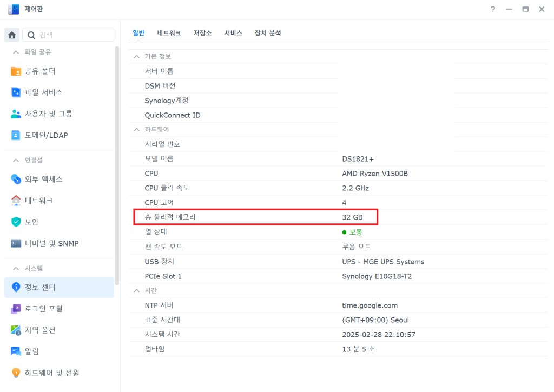This screenshot has height=392, width=554.
Task: Open the help question mark button
Action: coord(493,9)
